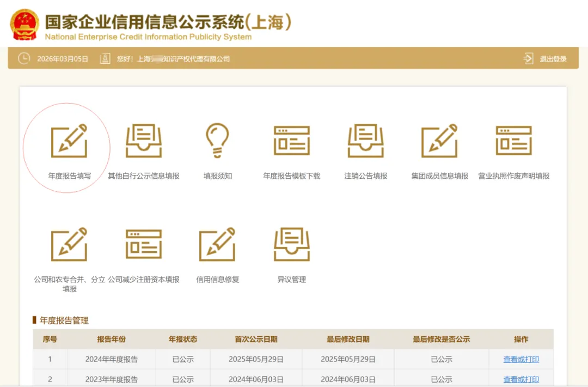Click the 集团成员信息填报 label
Screen dimensions: 588x387
(x=439, y=176)
